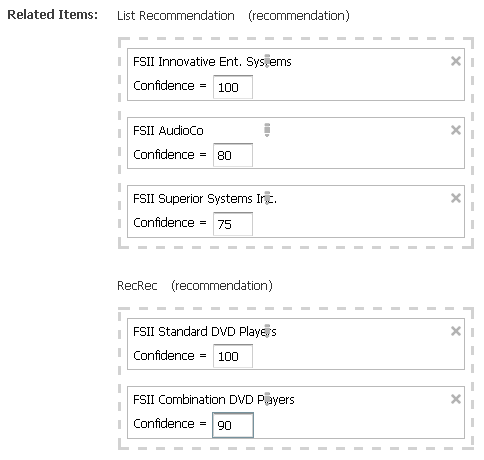Select drag handle on FSII Superior Systems Inc.
Screen dimensions: 484x460
[x=267, y=198]
